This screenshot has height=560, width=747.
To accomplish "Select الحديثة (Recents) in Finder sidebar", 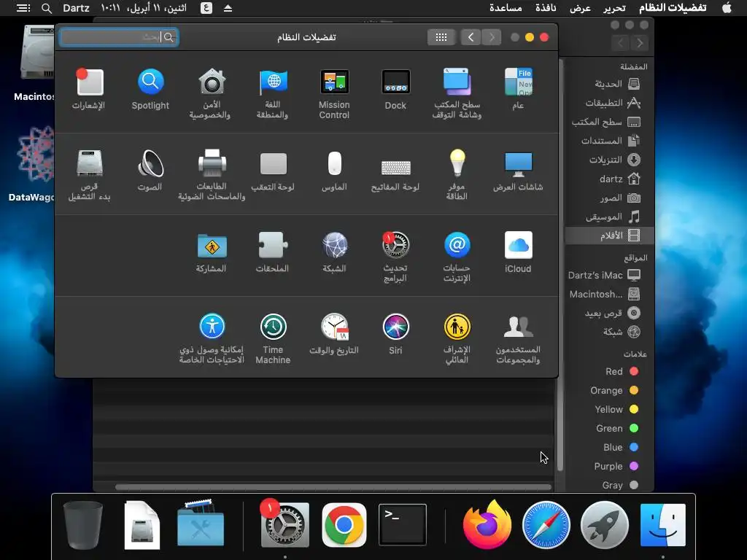I will pos(608,84).
